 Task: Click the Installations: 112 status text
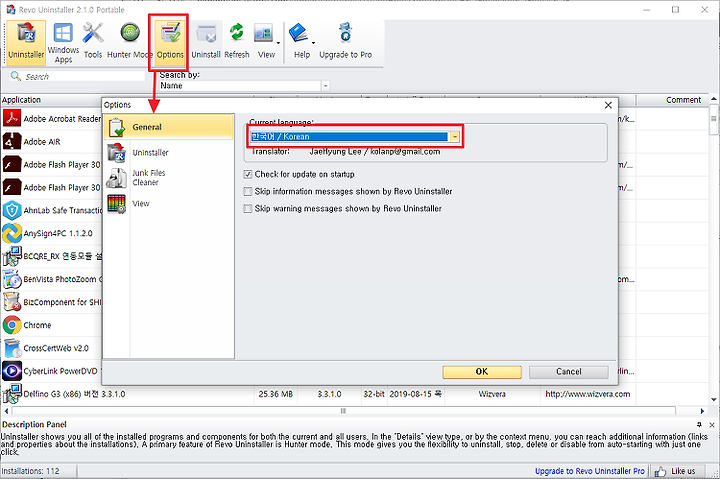click(30, 471)
